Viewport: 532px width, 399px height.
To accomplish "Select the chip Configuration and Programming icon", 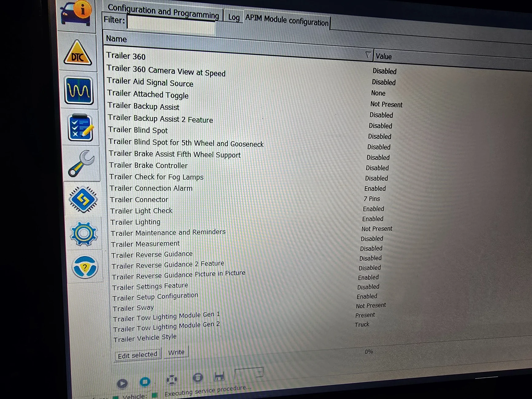I will [83, 199].
